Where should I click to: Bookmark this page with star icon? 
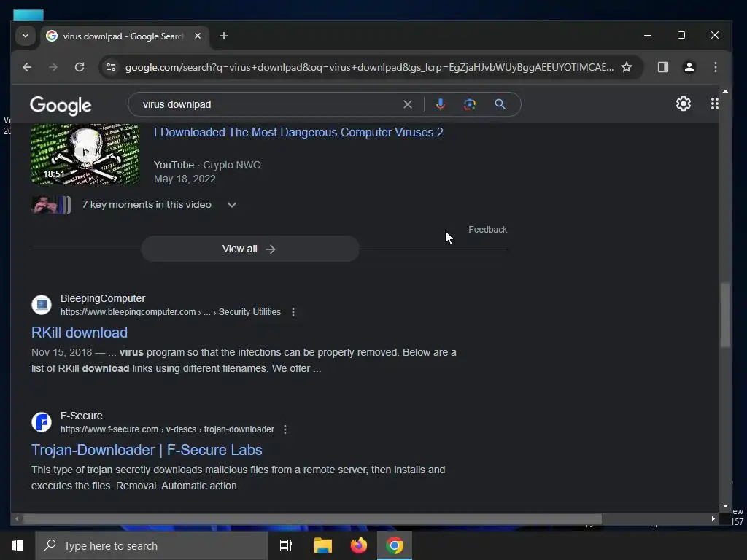click(x=627, y=67)
